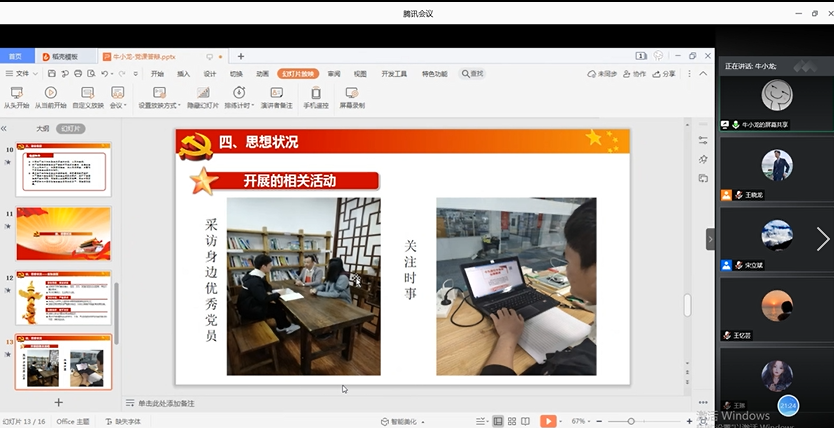Click the zoom slider in status bar

(x=631, y=422)
